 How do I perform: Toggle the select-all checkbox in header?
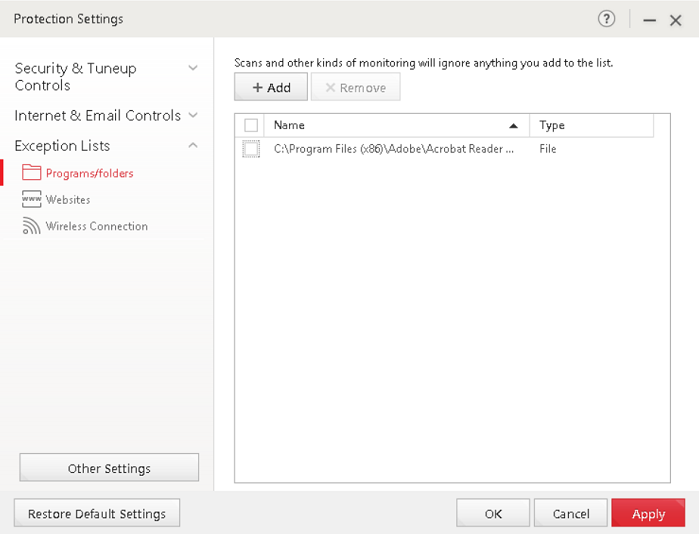click(x=251, y=125)
